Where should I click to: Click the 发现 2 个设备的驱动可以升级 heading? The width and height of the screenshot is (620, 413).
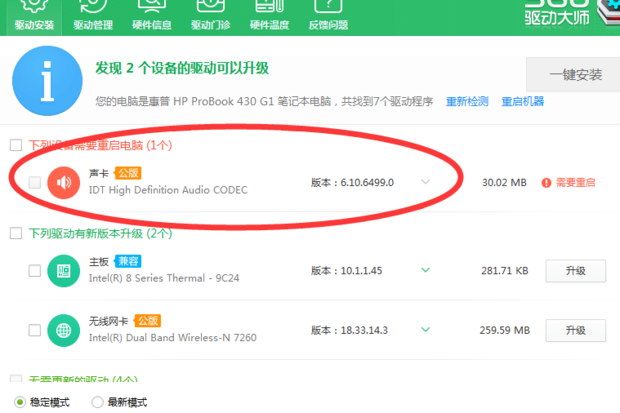coord(182,68)
